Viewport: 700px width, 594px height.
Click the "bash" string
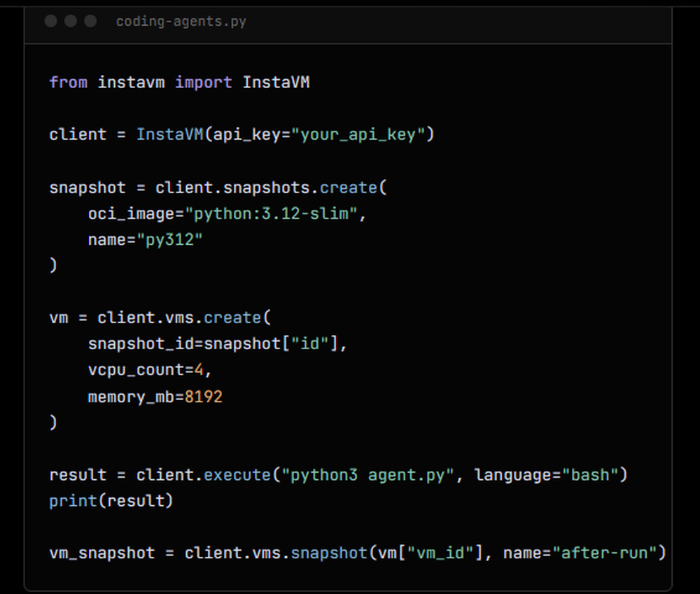[x=589, y=474]
